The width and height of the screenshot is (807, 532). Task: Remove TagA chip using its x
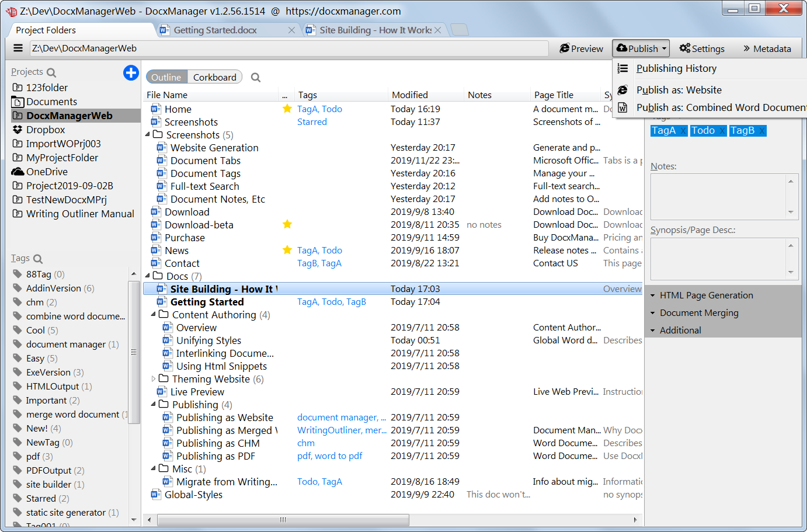tap(683, 131)
